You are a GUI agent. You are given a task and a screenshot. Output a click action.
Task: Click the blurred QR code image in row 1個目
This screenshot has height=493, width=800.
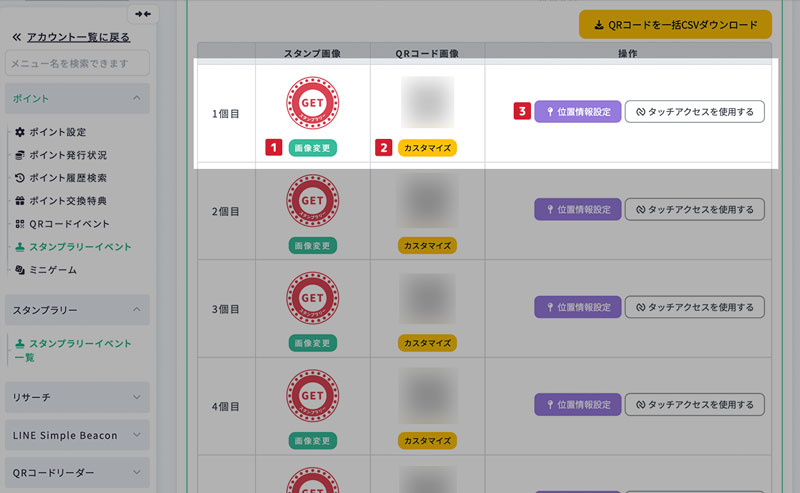coord(427,102)
